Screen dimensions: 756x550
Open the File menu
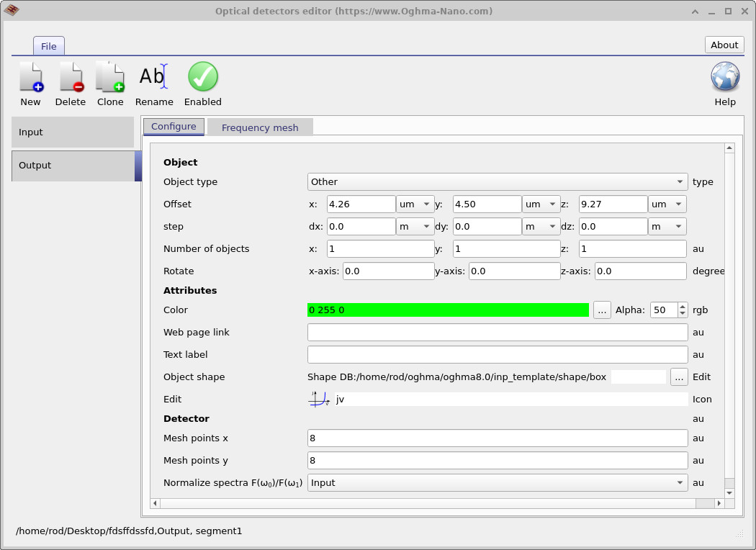pyautogui.click(x=48, y=45)
